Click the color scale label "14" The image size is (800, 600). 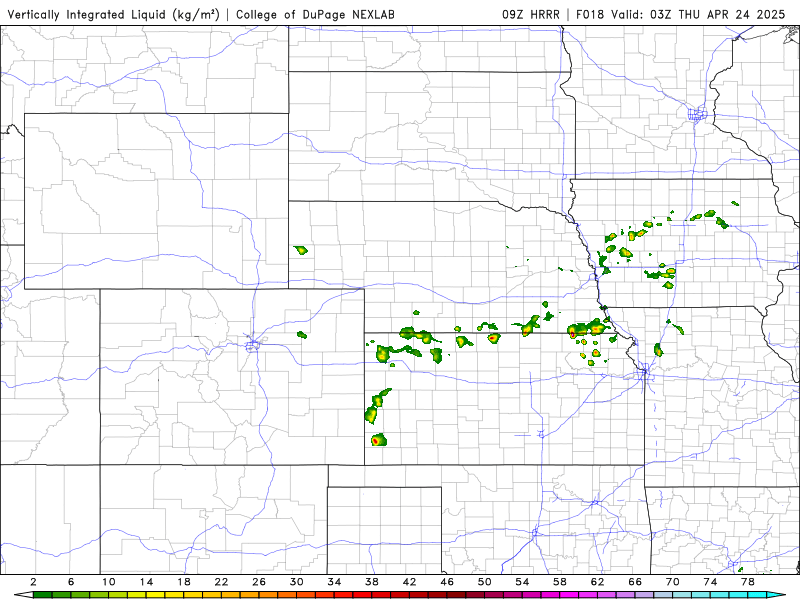[146, 582]
